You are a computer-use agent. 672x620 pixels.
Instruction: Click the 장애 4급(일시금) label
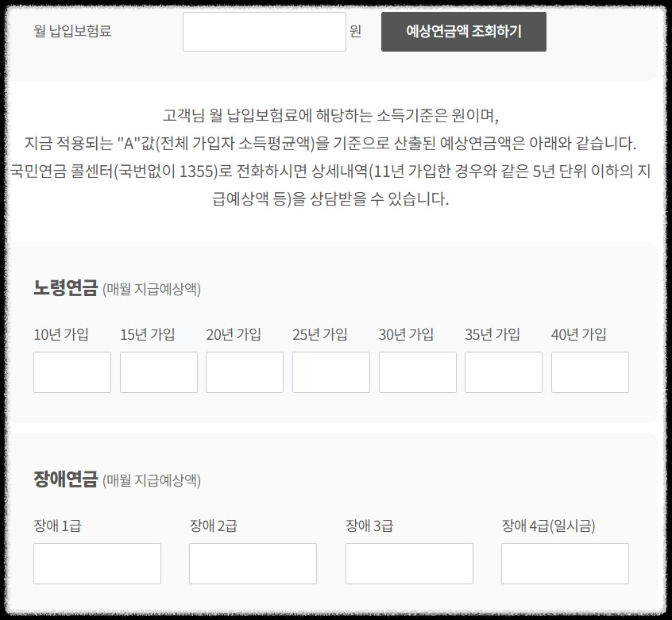[548, 526]
